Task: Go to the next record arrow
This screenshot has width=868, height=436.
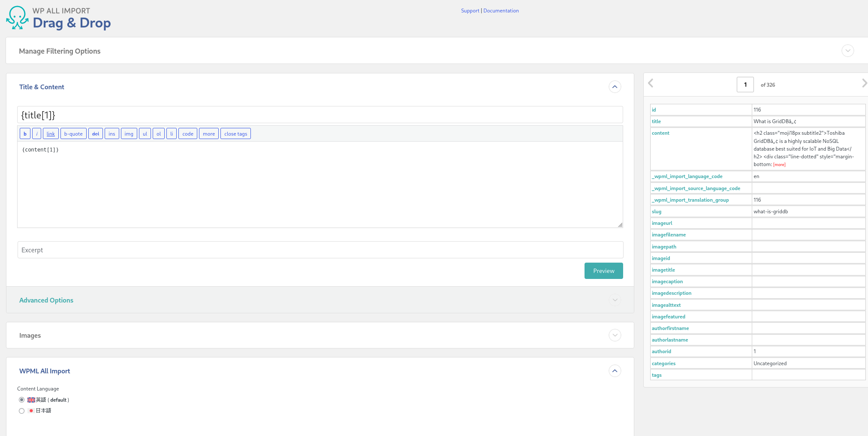Action: tap(864, 83)
